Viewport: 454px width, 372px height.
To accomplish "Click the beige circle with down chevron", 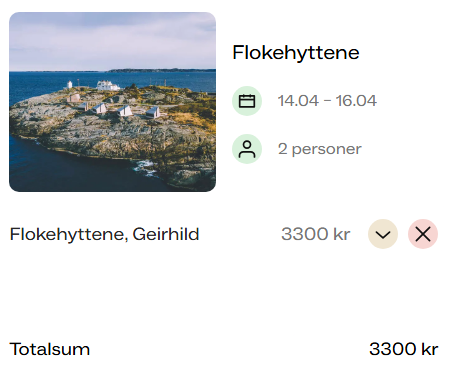I will tap(383, 234).
